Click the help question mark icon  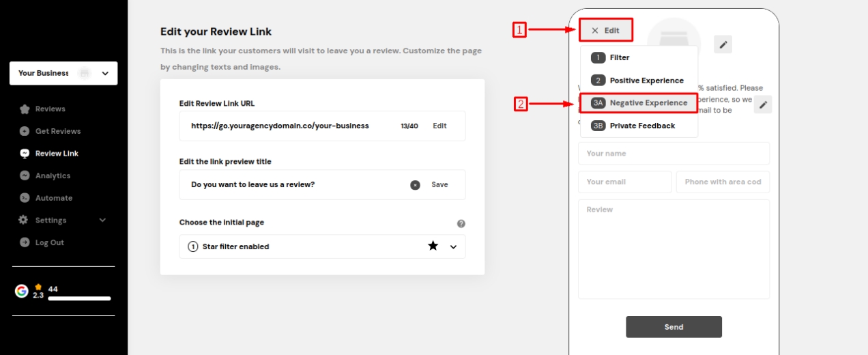pyautogui.click(x=461, y=223)
